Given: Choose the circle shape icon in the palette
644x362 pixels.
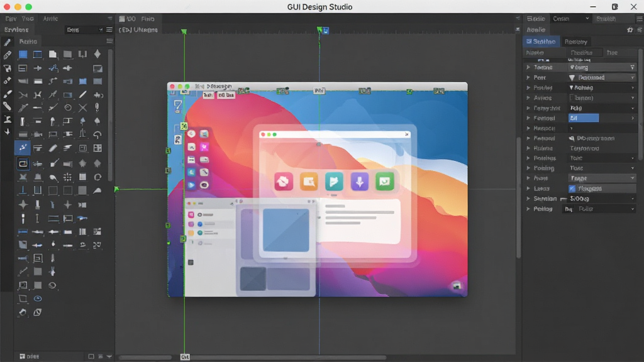Looking at the screenshot, I should pyautogui.click(x=68, y=108).
